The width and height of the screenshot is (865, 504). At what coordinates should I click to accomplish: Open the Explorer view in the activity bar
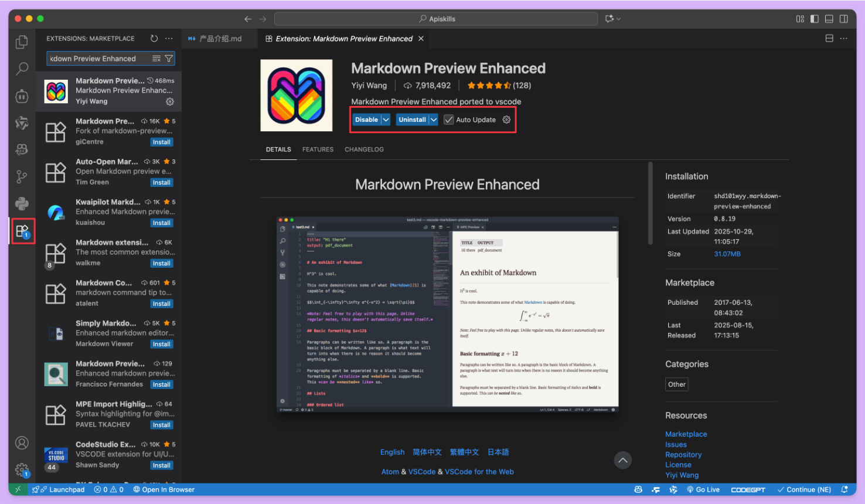[x=22, y=42]
